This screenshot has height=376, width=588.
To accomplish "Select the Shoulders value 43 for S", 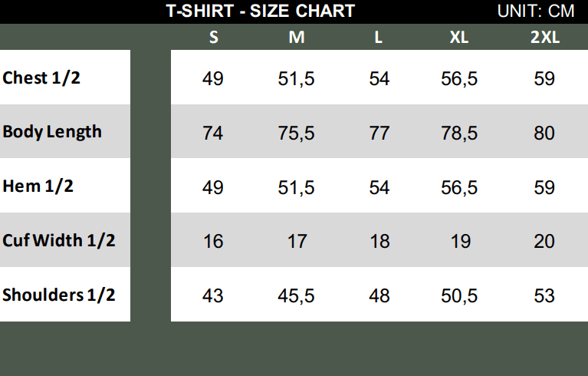I will click(x=213, y=296).
